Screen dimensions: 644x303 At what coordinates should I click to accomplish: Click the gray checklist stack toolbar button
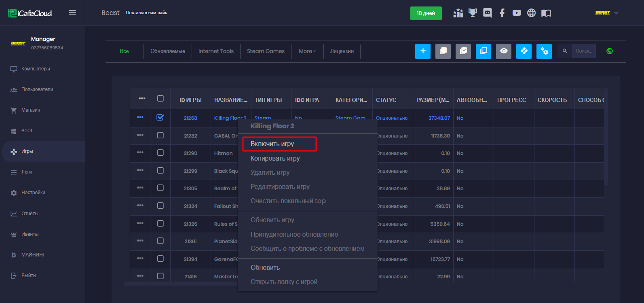[x=463, y=51]
